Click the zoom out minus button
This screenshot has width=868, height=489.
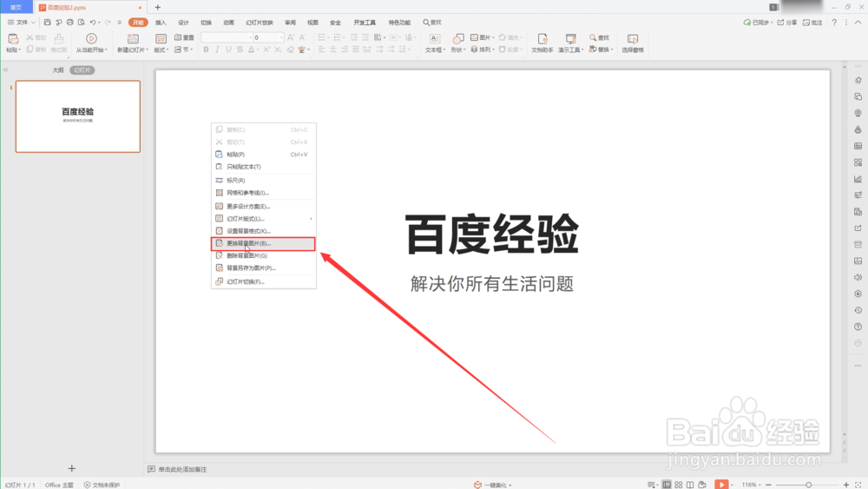point(768,485)
